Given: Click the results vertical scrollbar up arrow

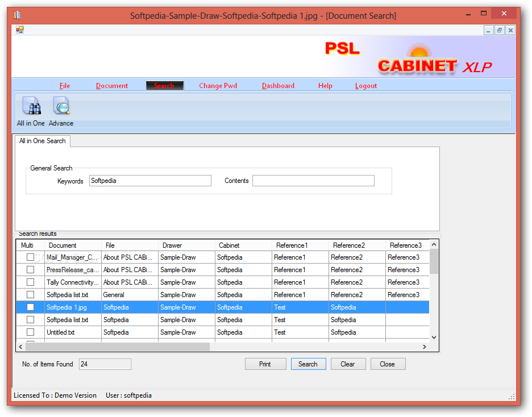Looking at the screenshot, I should 434,244.
